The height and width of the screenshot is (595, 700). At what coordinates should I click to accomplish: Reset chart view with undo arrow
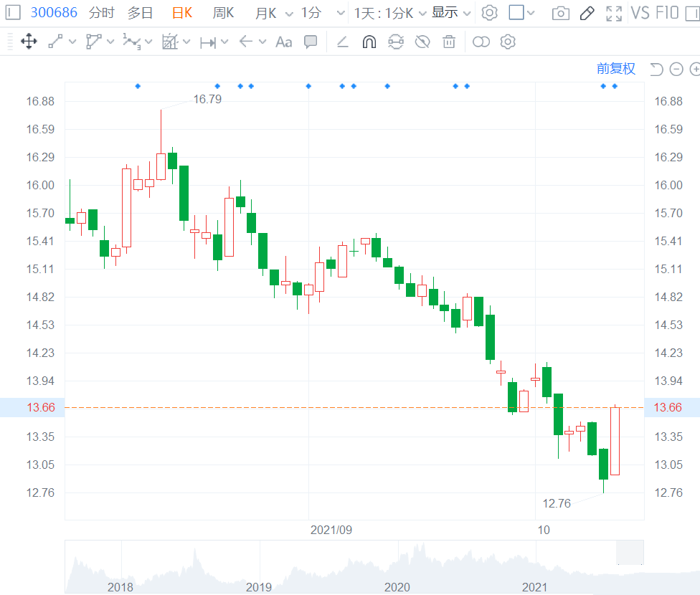656,70
